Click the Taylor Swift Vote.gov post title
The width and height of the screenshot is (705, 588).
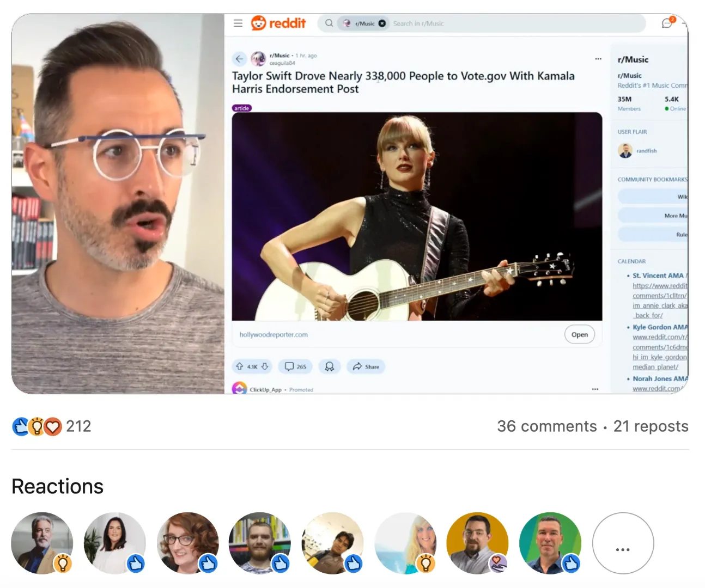[x=403, y=82]
